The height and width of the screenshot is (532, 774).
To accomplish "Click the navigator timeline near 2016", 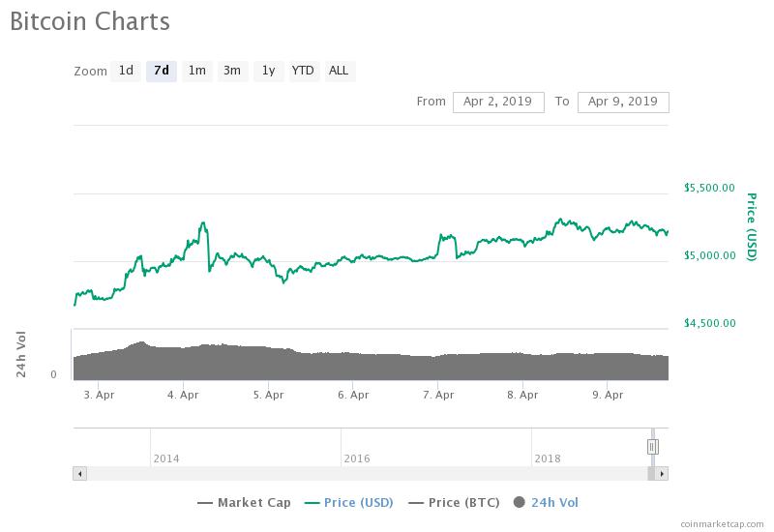I will [356, 446].
